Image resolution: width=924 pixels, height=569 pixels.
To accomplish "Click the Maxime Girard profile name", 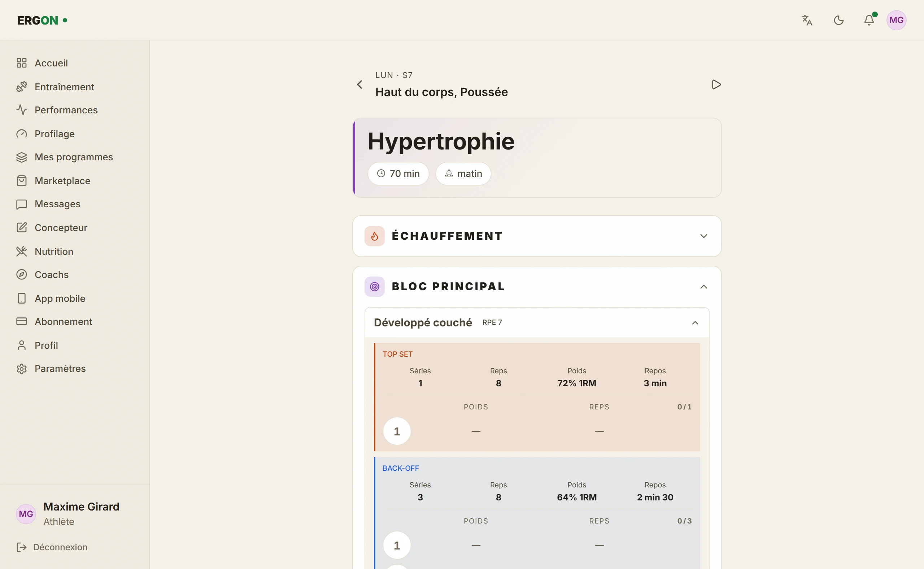I will [81, 507].
